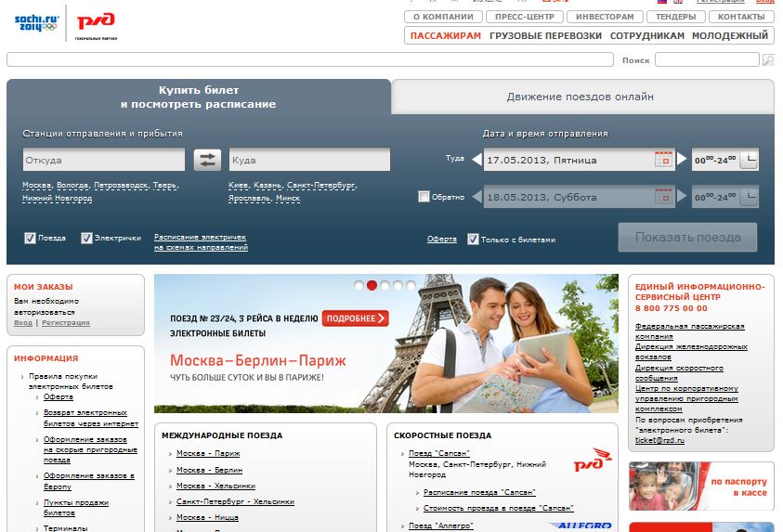The height and width of the screenshot is (532, 783).
Task: Choose Киев as destination suggestion
Action: coord(238,185)
